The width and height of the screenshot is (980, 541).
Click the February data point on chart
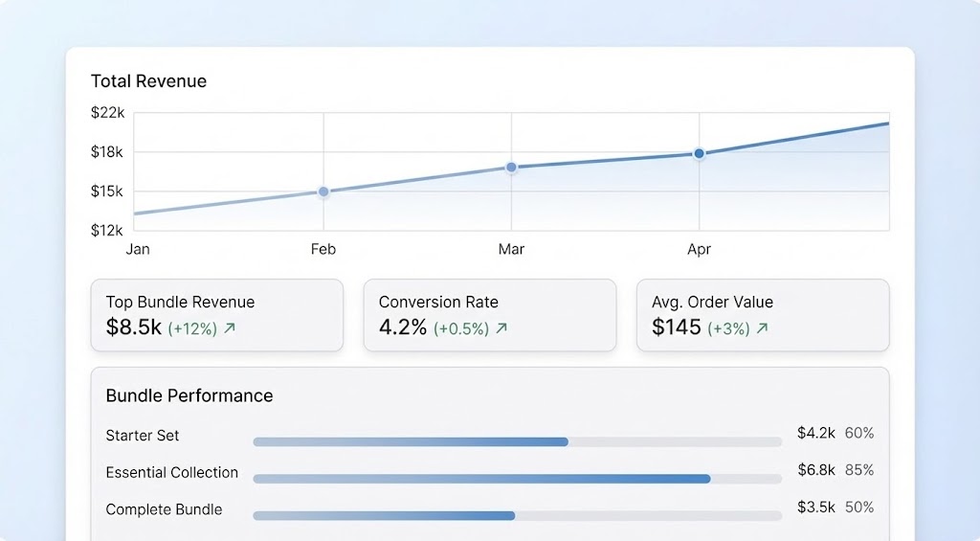click(323, 192)
